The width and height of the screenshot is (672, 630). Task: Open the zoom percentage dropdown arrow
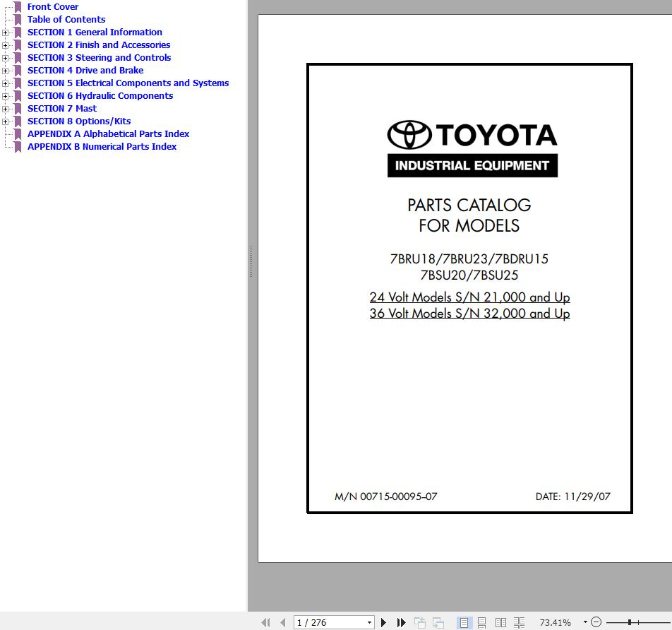(585, 622)
